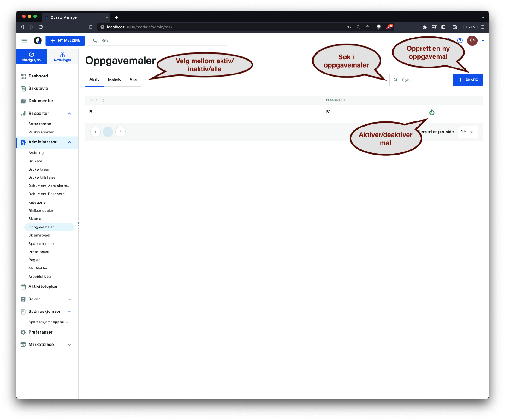Collapse the Administrator menu section

69,142
